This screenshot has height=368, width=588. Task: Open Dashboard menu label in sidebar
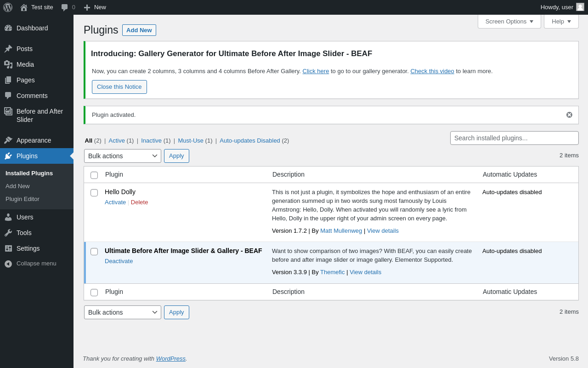pos(32,28)
